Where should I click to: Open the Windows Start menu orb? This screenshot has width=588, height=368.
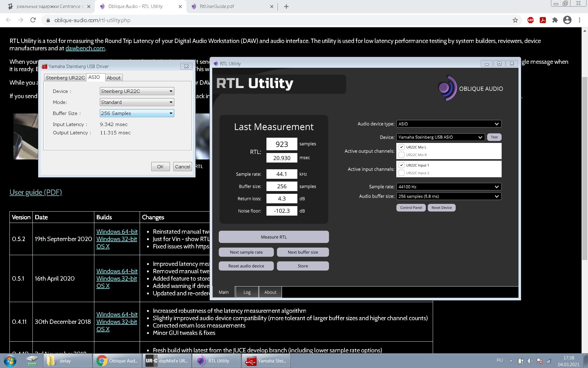(10, 361)
